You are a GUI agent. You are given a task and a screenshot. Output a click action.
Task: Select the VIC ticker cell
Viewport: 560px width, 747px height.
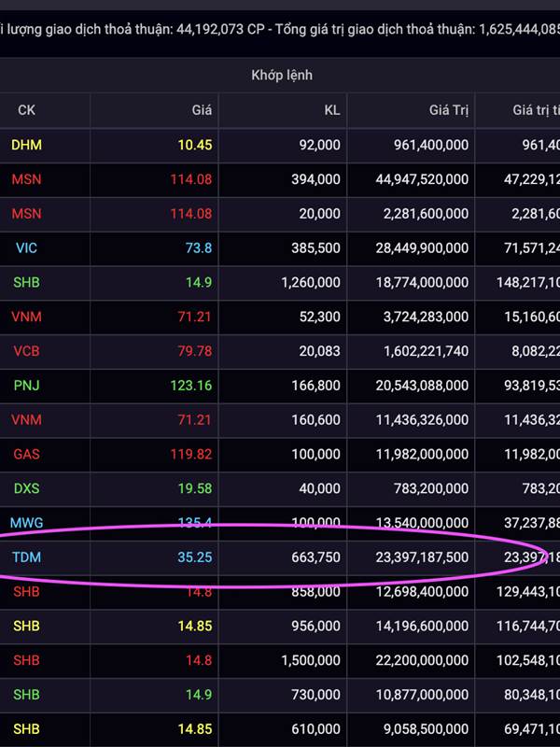(27, 247)
